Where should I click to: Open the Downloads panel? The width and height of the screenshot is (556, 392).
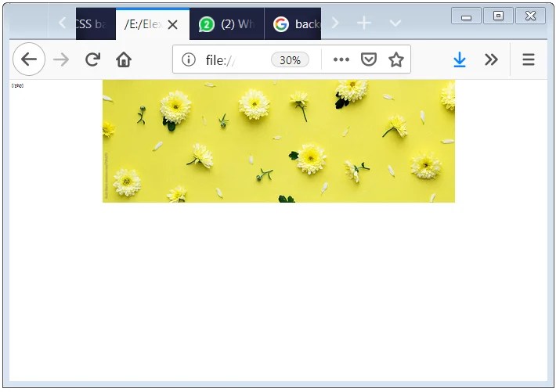pyautogui.click(x=460, y=59)
